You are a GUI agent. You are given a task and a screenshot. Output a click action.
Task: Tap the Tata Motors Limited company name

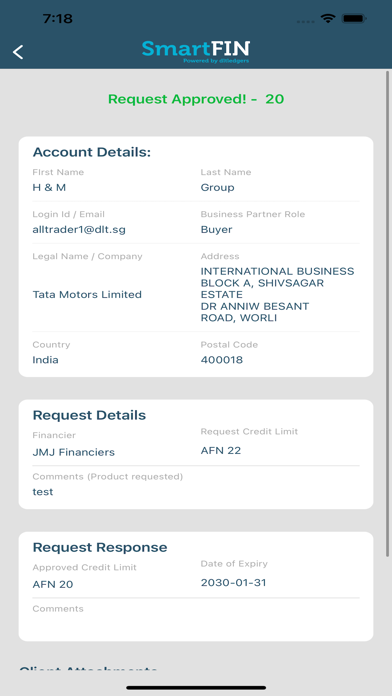87,294
